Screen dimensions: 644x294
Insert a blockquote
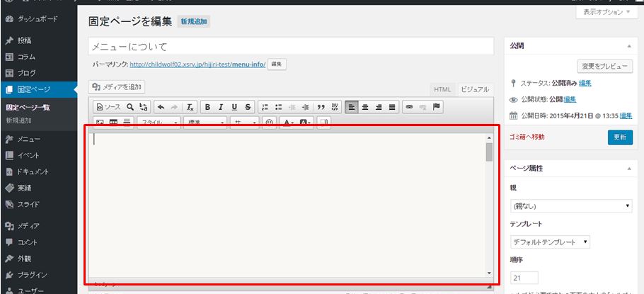pos(321,107)
